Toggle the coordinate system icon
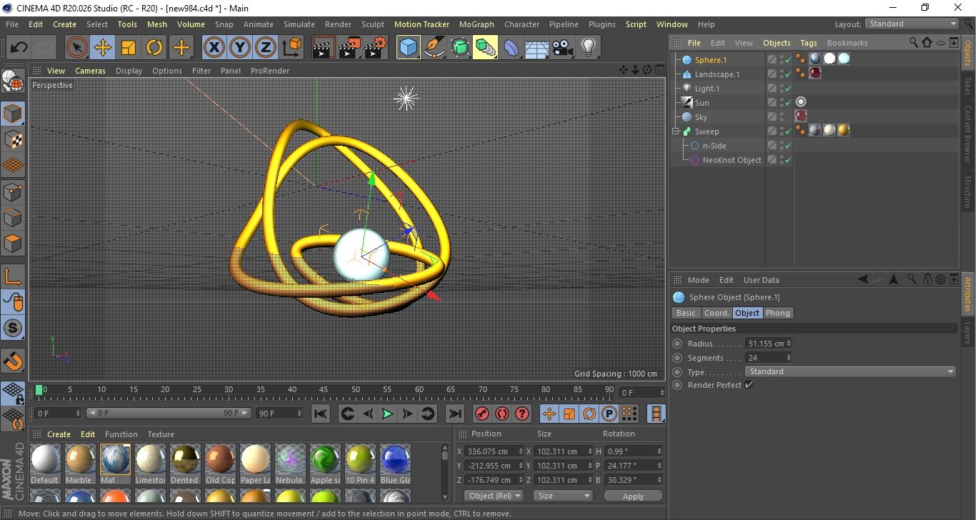Viewport: 980px width, 520px height. pyautogui.click(x=291, y=48)
